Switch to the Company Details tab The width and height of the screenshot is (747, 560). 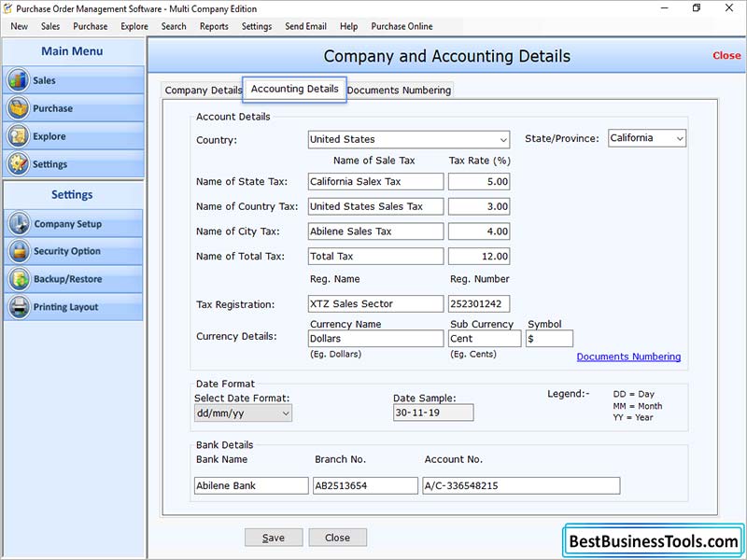pos(202,91)
